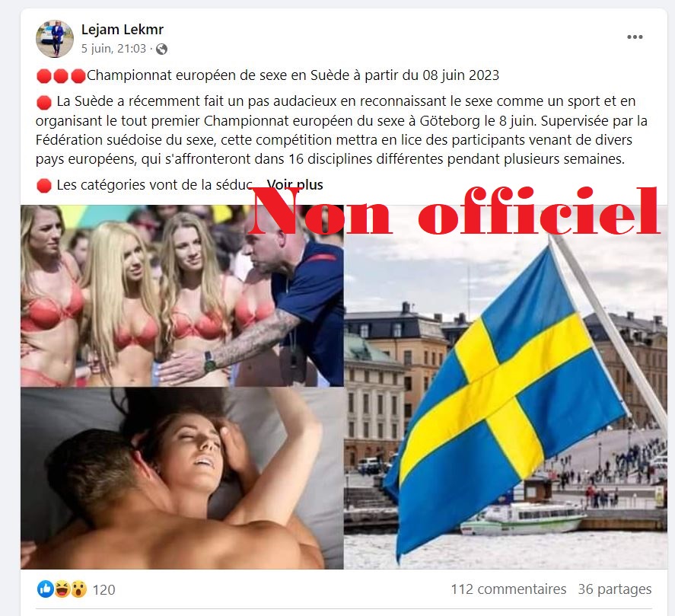Show the 36 partages list
The width and height of the screenshot is (675, 616).
pos(615,589)
